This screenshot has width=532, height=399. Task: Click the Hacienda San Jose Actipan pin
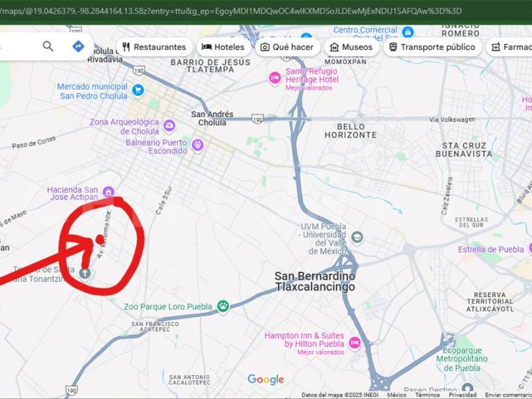[108, 192]
